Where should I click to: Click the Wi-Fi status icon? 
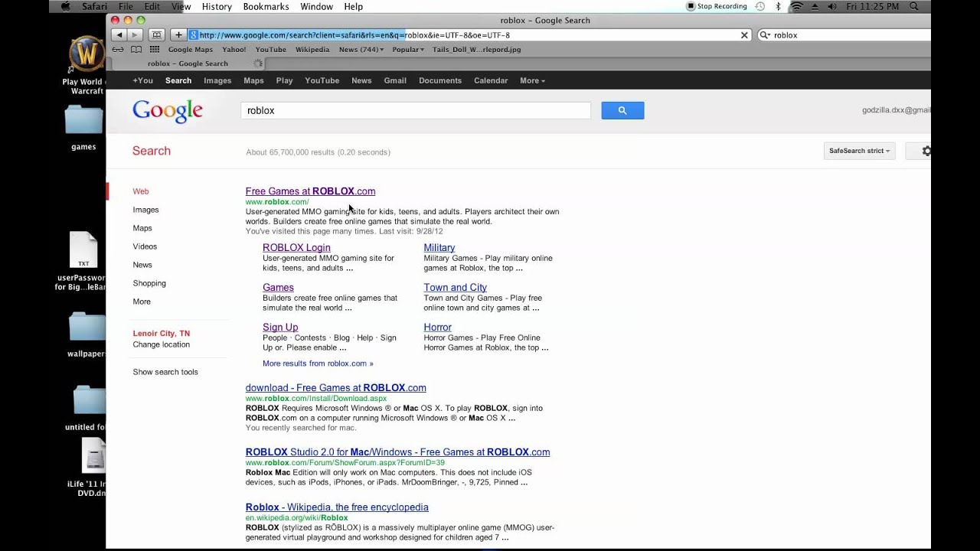click(797, 6)
